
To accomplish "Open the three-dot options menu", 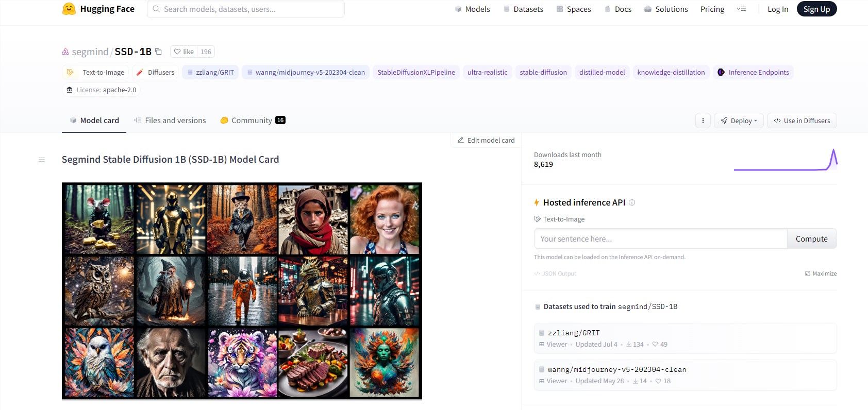I will click(703, 121).
